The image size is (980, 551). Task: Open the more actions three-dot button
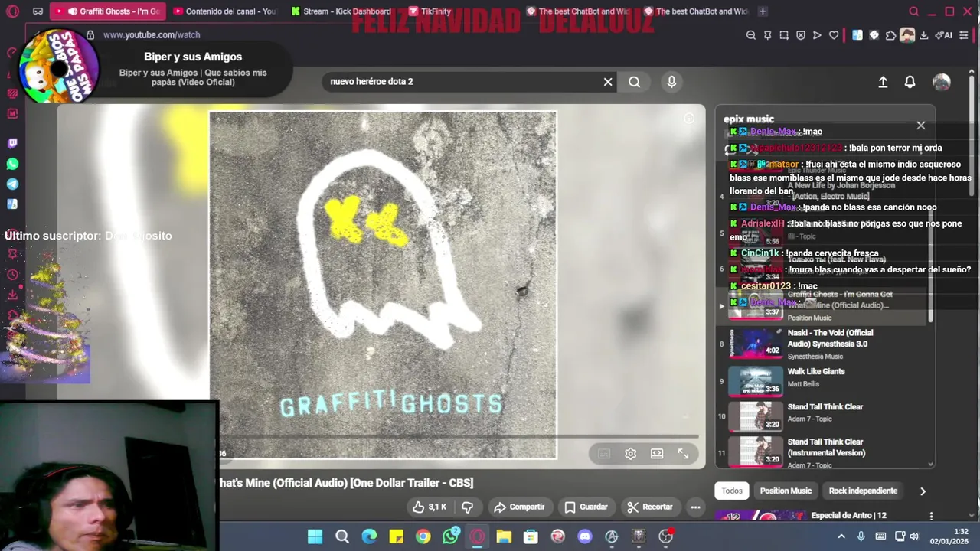click(695, 507)
